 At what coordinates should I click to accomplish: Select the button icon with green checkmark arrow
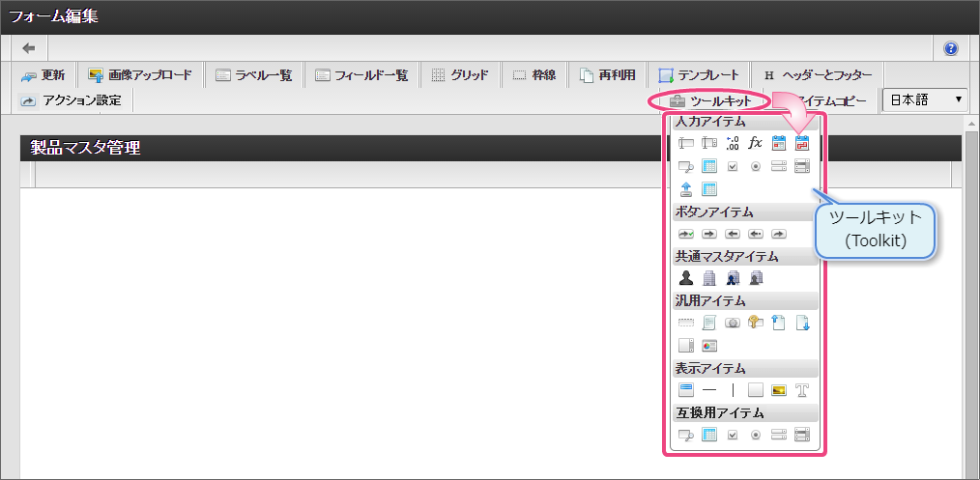click(685, 234)
